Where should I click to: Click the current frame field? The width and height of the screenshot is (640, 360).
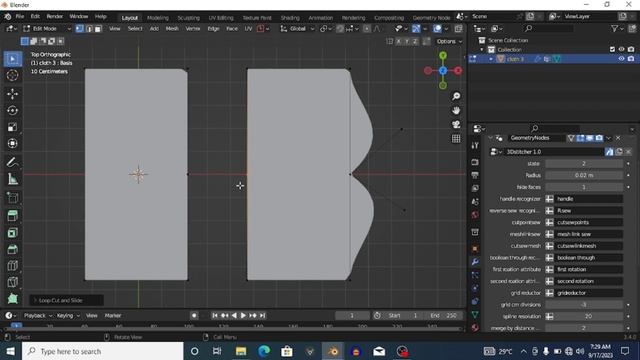(351, 316)
